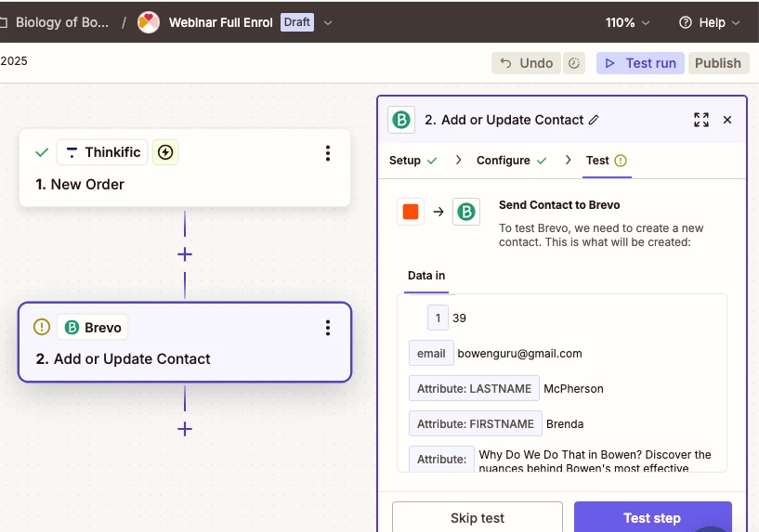Open the Zap name dropdown chevron

pos(328,22)
